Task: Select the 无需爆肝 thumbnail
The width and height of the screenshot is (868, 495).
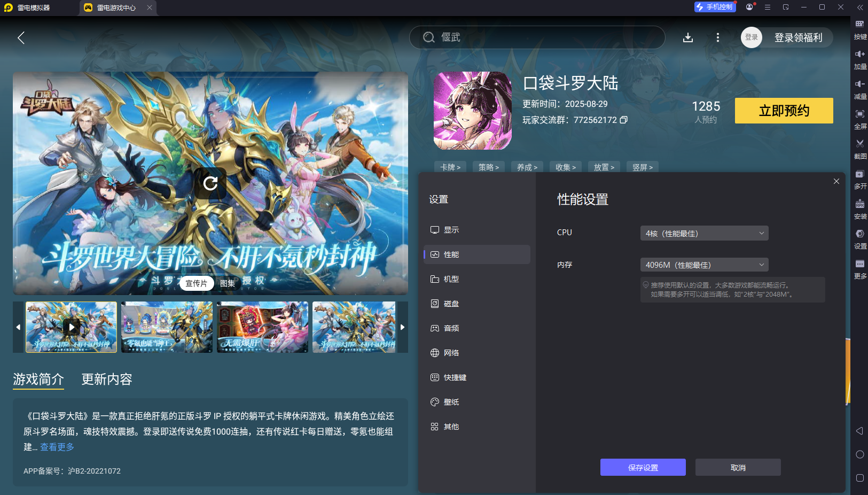Action: pyautogui.click(x=262, y=327)
